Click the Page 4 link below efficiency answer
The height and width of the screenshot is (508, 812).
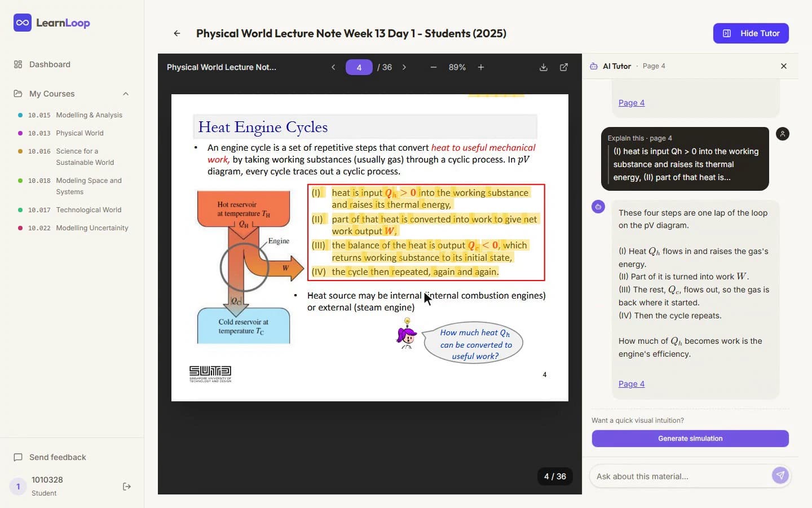pos(632,384)
